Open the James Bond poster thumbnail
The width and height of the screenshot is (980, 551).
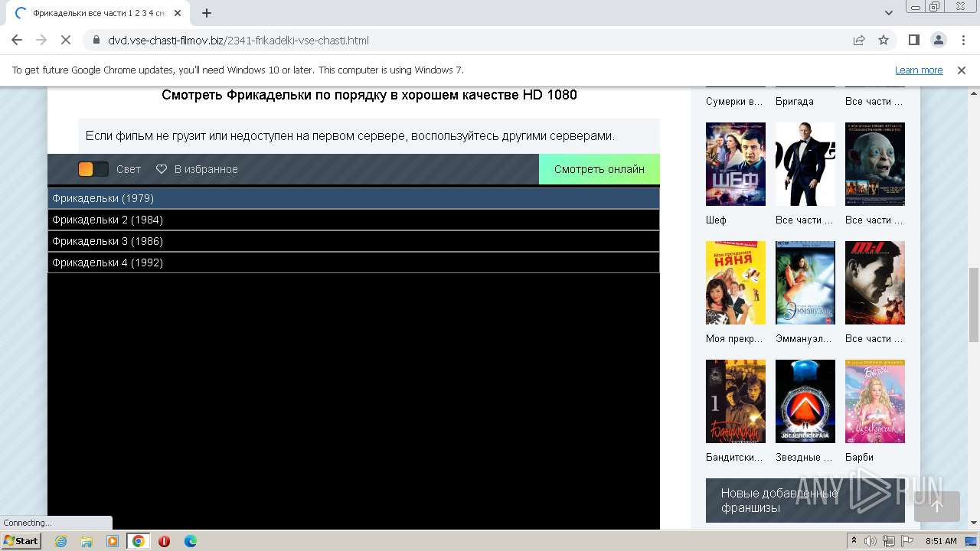coord(805,164)
